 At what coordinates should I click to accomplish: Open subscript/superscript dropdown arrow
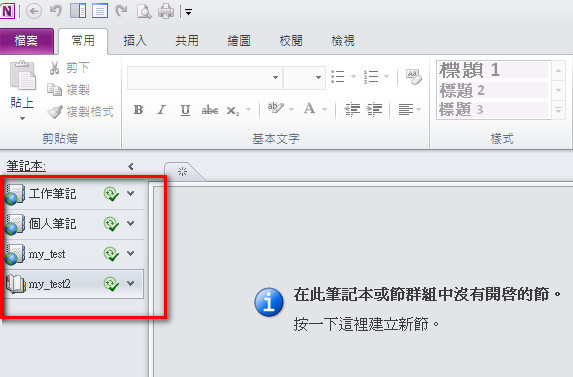pos(248,109)
